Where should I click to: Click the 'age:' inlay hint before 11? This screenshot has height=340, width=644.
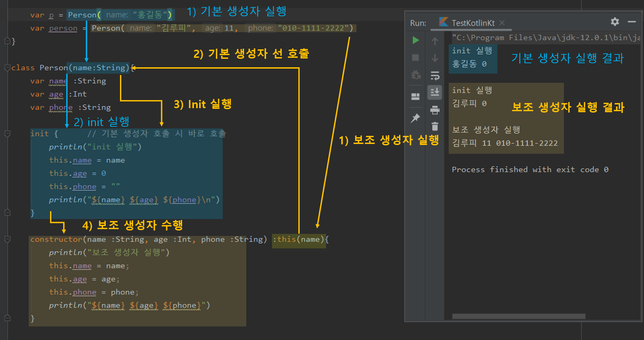coord(213,28)
